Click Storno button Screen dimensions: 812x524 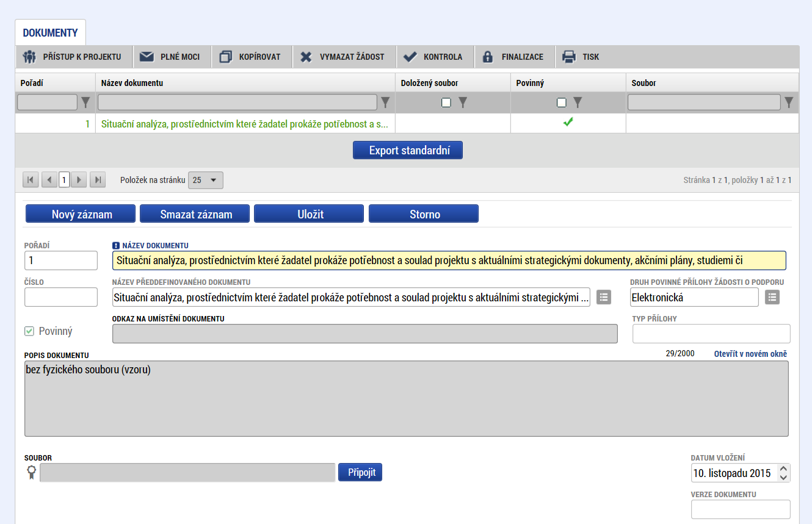(424, 214)
